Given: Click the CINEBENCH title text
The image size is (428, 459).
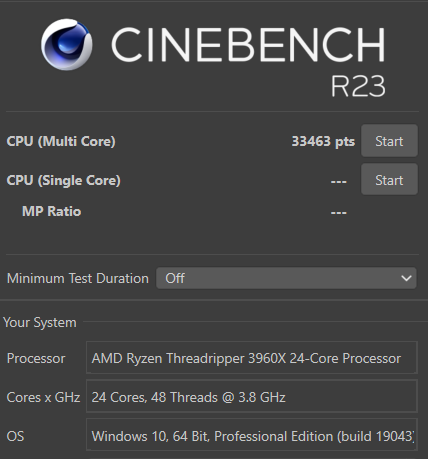Looking at the screenshot, I should click(x=248, y=45).
